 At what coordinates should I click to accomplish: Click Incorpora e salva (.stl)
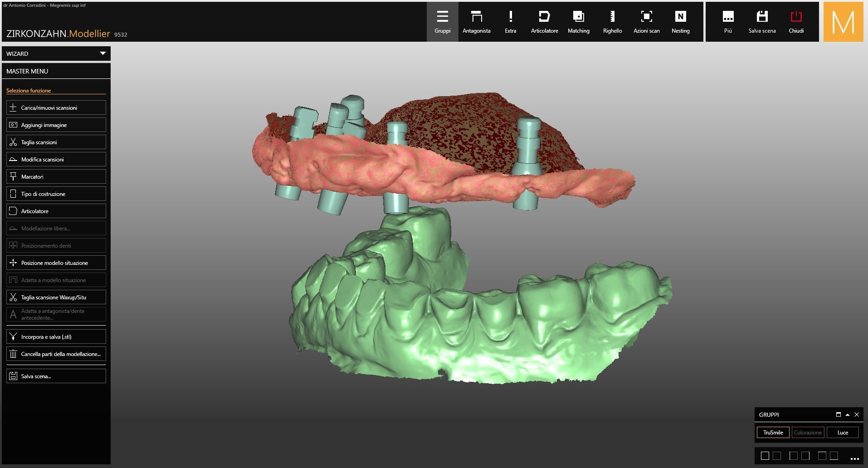click(56, 337)
